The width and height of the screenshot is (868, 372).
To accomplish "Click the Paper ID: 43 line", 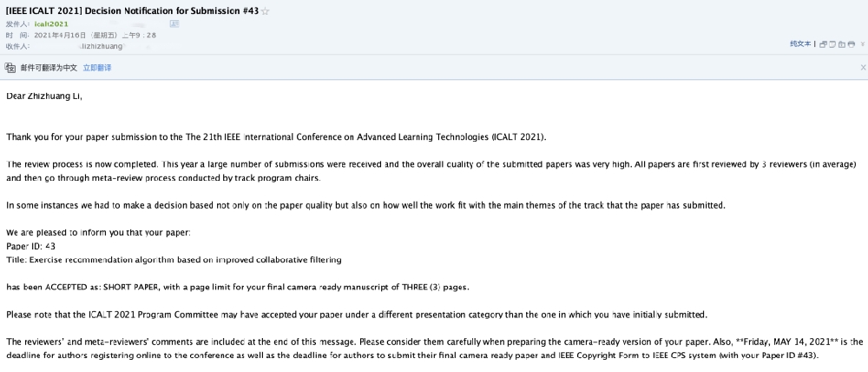I will point(30,246).
